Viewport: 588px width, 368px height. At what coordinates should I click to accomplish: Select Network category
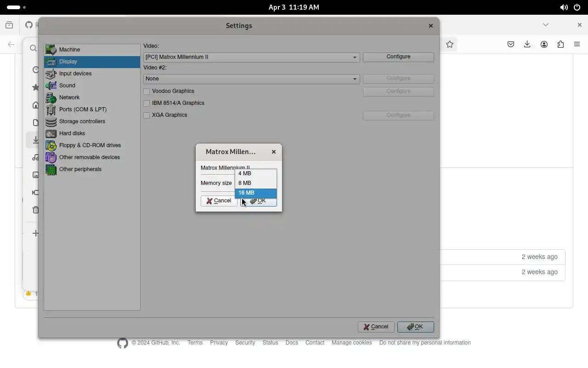click(x=92, y=98)
